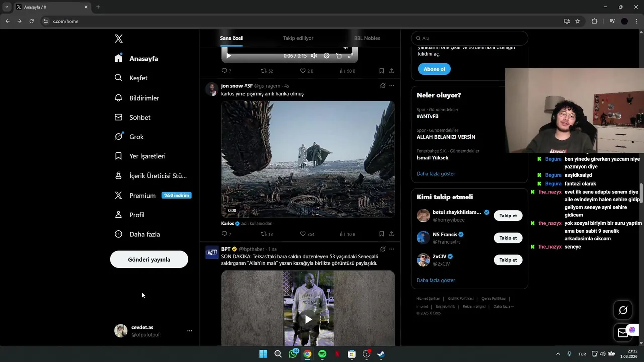
Task: Bookmark the jon snow post
Action: (x=381, y=234)
